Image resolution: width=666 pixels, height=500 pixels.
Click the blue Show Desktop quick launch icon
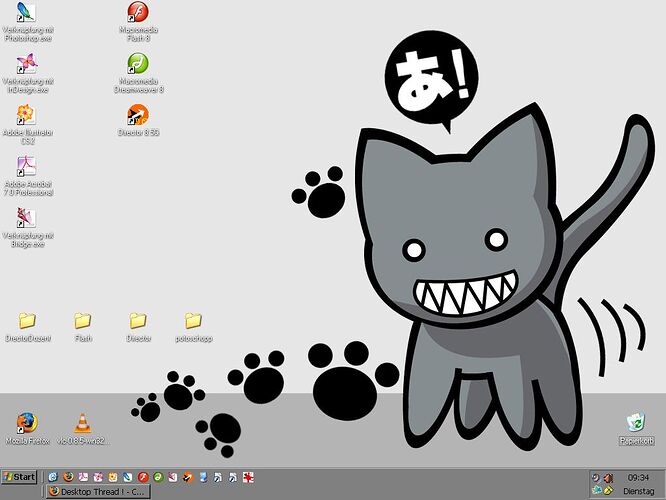[203, 477]
